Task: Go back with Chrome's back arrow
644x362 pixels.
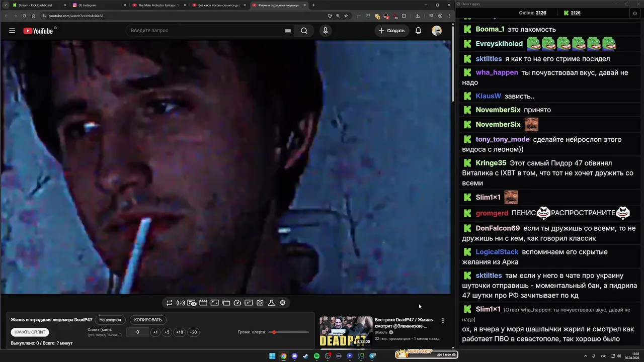Action: pyautogui.click(x=6, y=16)
